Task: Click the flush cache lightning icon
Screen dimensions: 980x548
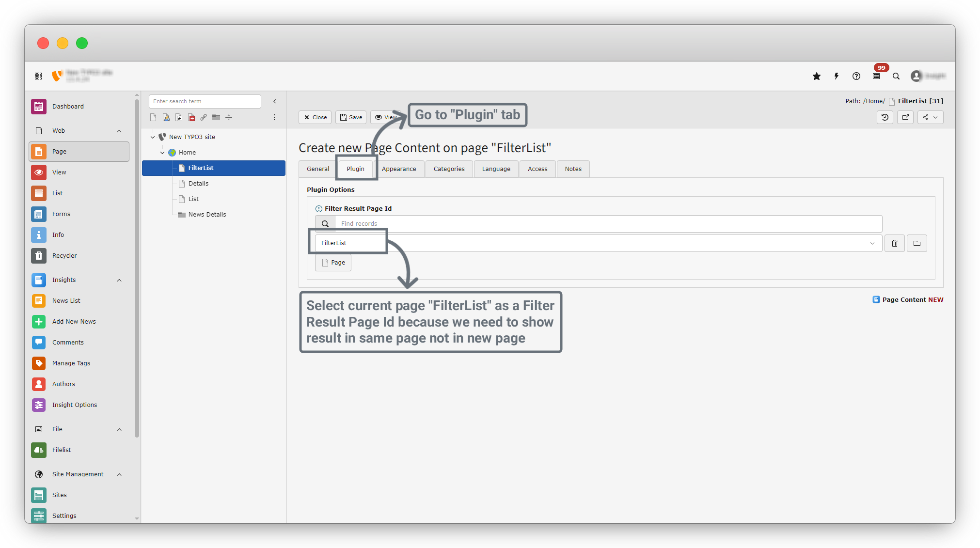Action: (837, 76)
